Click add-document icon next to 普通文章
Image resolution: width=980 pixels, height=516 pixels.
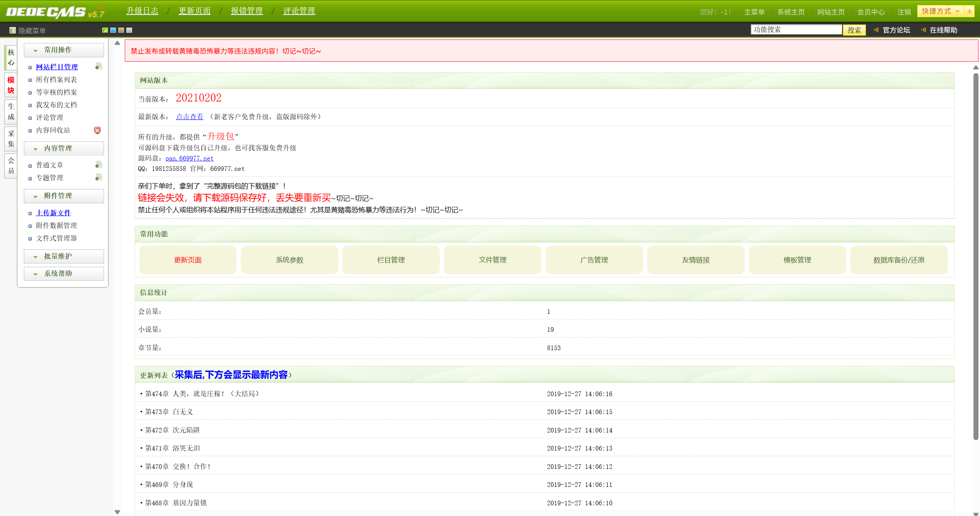(98, 165)
